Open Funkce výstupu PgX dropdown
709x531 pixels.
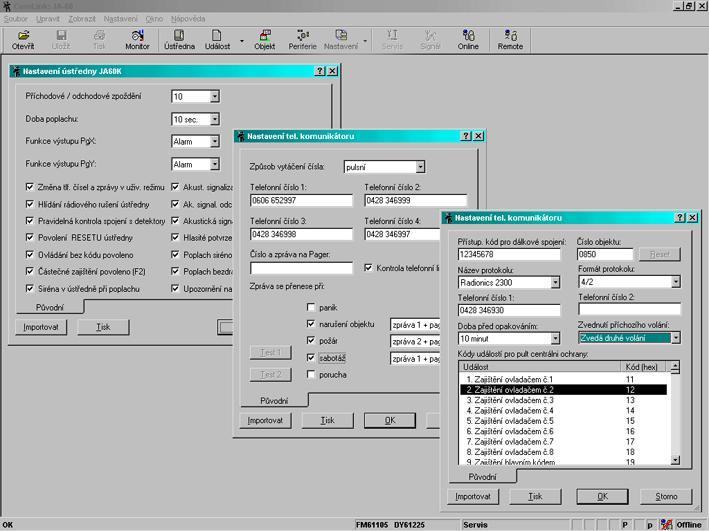coord(215,142)
